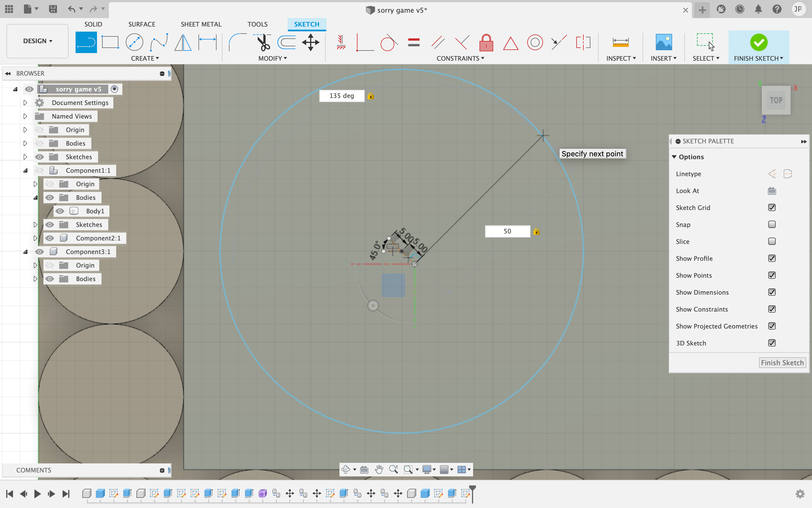Switch to the SURFACE tab
This screenshot has height=508, width=812.
142,24
